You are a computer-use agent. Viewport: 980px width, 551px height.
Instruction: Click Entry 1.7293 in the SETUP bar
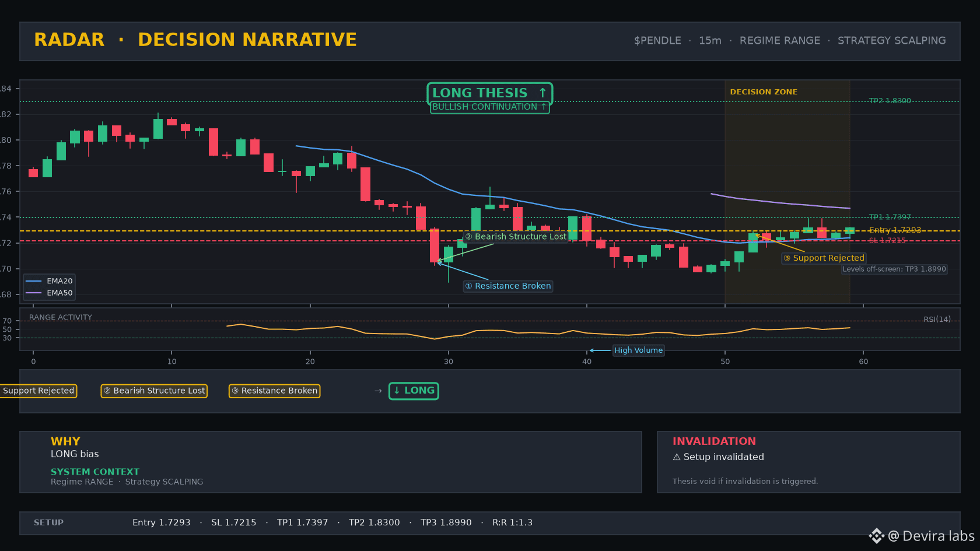click(161, 522)
